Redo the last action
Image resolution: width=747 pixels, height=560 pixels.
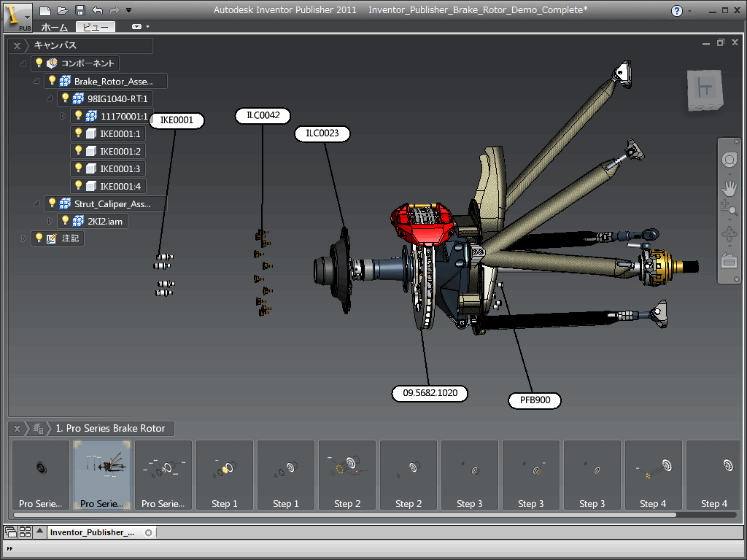115,10
